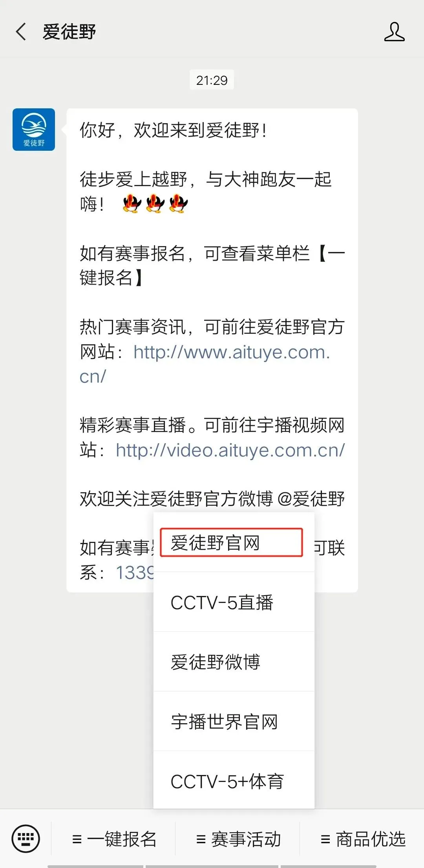Image resolution: width=424 pixels, height=868 pixels.
Task: Tap the 爱徒野 avatar logo
Action: tap(34, 130)
